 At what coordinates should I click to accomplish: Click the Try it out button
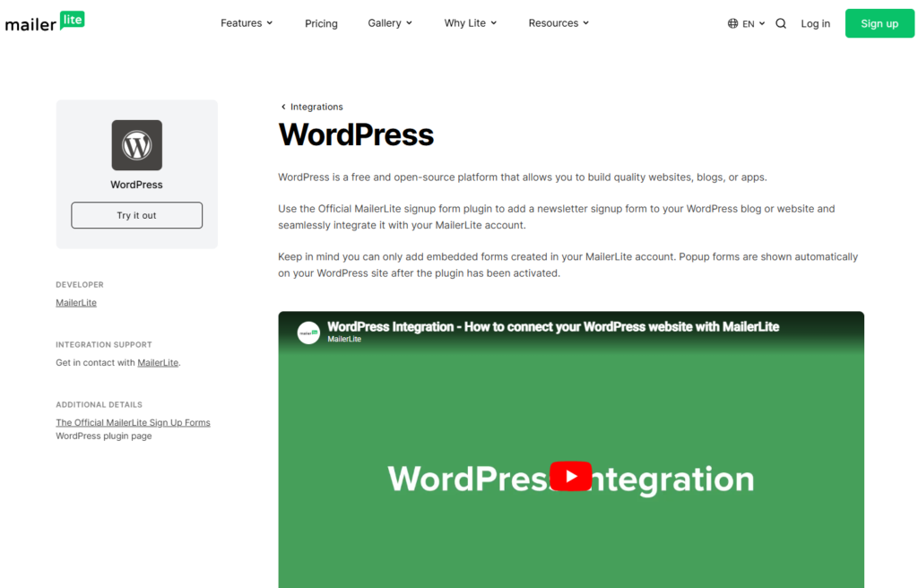[137, 215]
